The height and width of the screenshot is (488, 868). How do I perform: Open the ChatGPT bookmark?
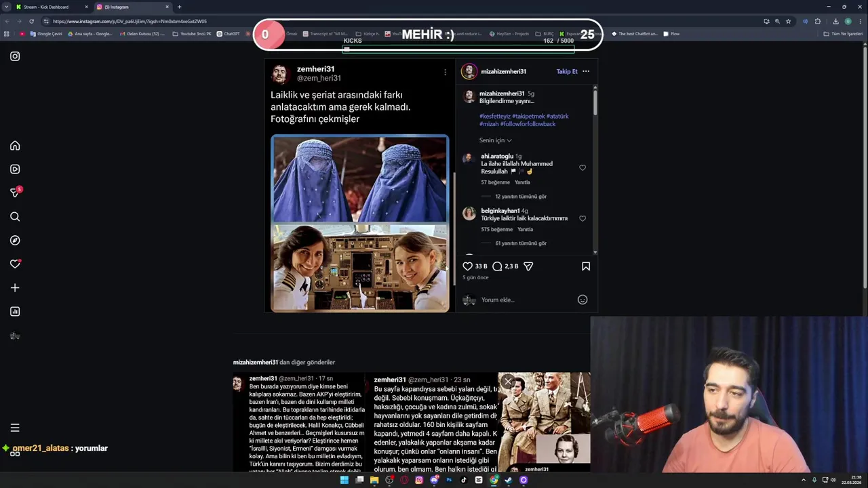click(229, 34)
